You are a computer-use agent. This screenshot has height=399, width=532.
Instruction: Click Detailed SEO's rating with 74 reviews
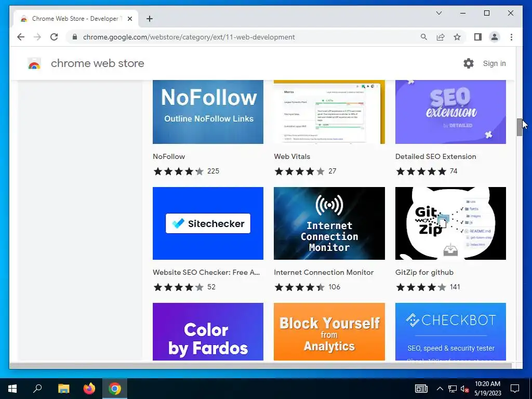427,171
